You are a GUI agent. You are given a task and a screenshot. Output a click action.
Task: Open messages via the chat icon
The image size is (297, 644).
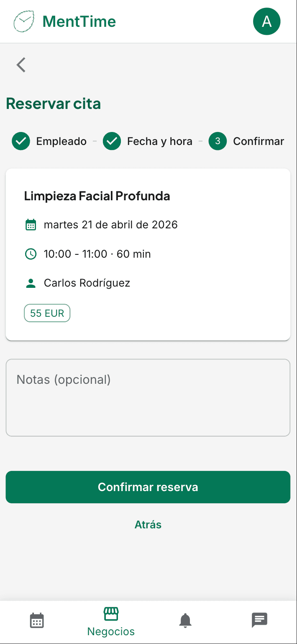[x=259, y=620]
